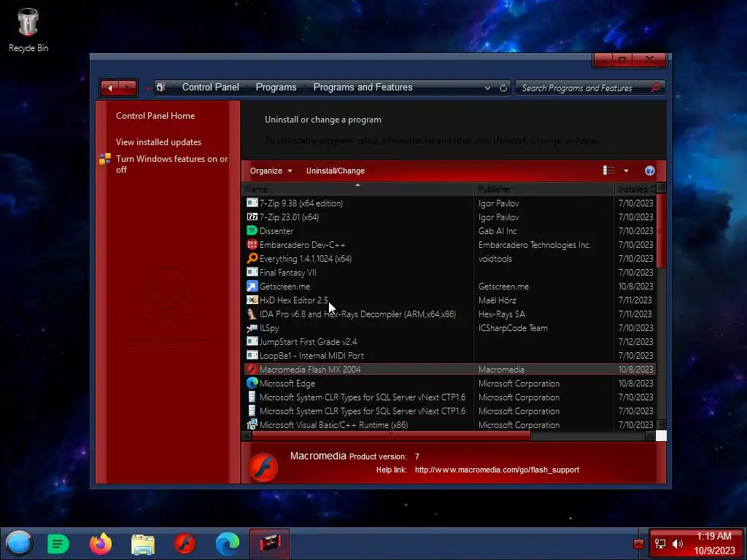Click the Macromedia Flash MX list icon
This screenshot has height=560, width=747.
(x=252, y=369)
